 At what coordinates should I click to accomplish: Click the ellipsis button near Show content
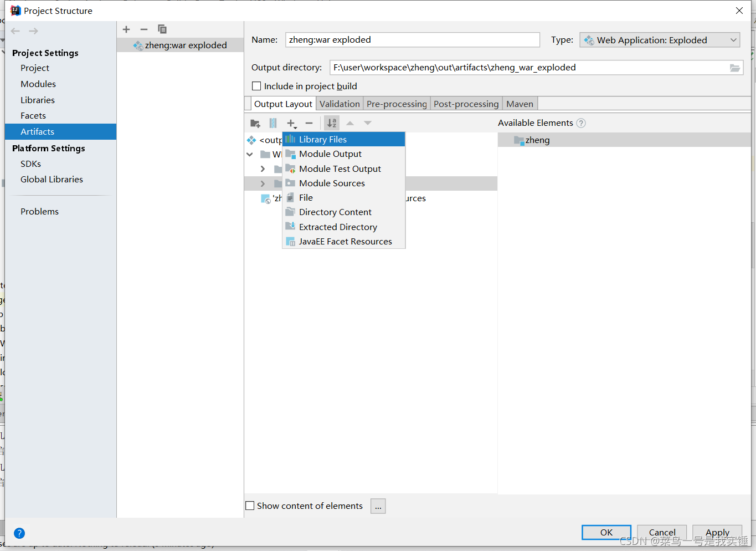378,506
